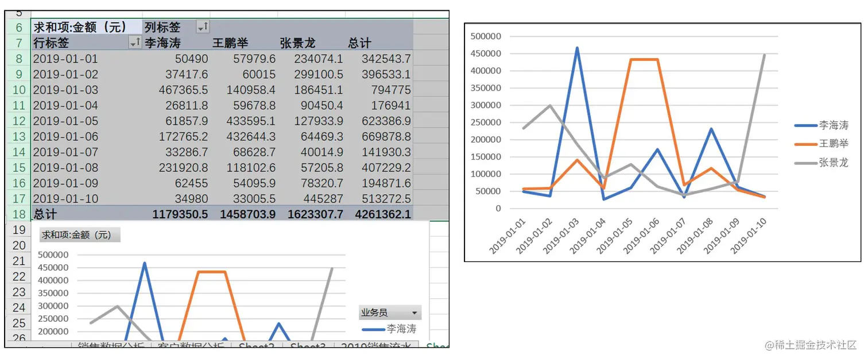Viewport: 868px width, 362px height.
Task: Select overall grand total 4261362.1
Action: click(383, 214)
